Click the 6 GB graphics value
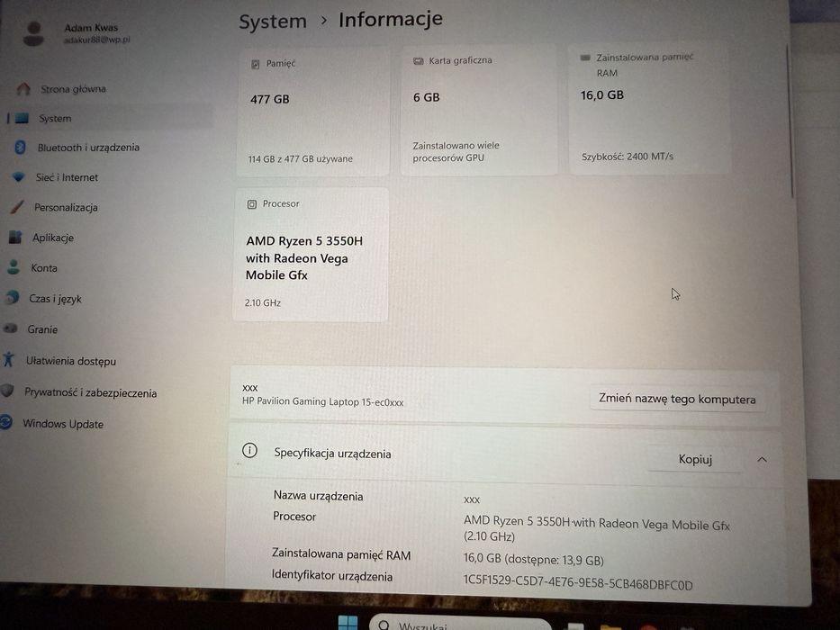This screenshot has height=630, width=840. point(427,97)
